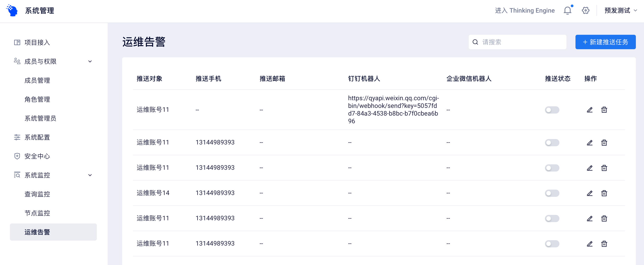
Task: Toggle push status in last visible row
Action: 552,244
